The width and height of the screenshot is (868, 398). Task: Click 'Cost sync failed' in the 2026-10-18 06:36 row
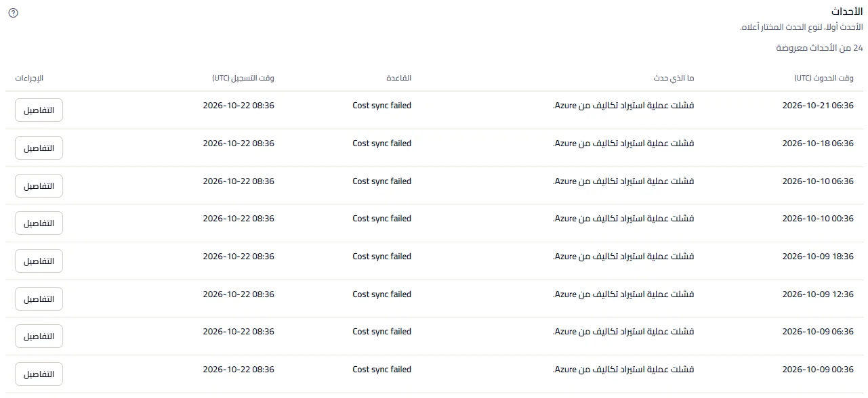pyautogui.click(x=382, y=143)
